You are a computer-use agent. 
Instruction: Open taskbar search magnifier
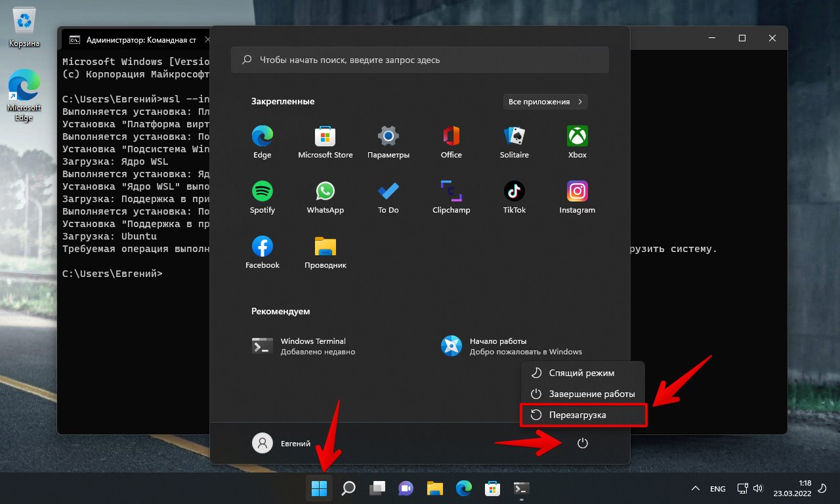348,488
